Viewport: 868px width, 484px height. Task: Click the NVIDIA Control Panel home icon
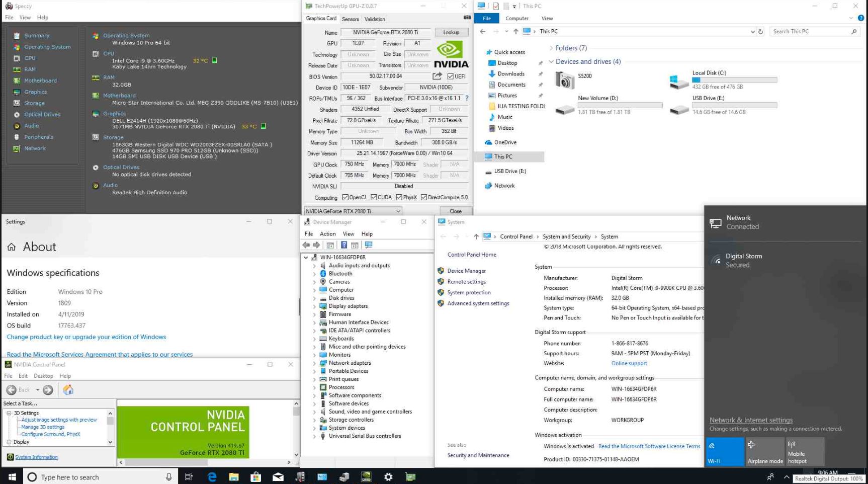(68, 390)
